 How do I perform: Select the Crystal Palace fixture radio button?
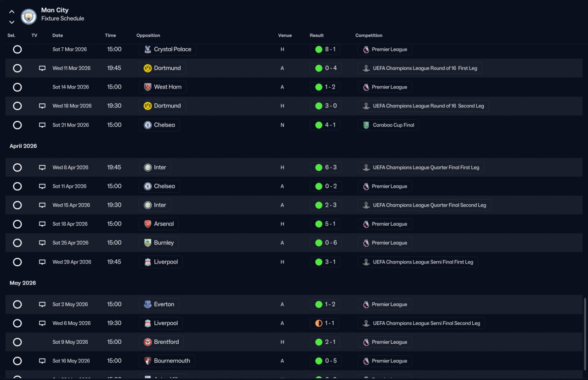17,49
